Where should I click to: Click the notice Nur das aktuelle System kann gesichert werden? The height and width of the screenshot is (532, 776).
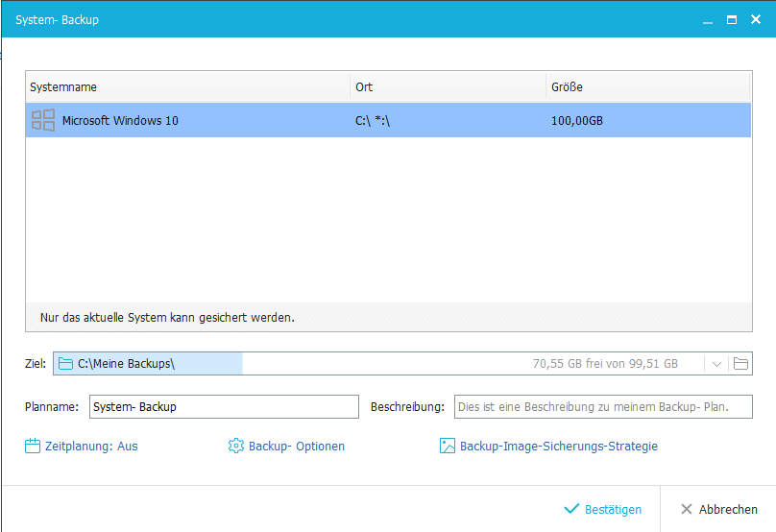pyautogui.click(x=167, y=317)
